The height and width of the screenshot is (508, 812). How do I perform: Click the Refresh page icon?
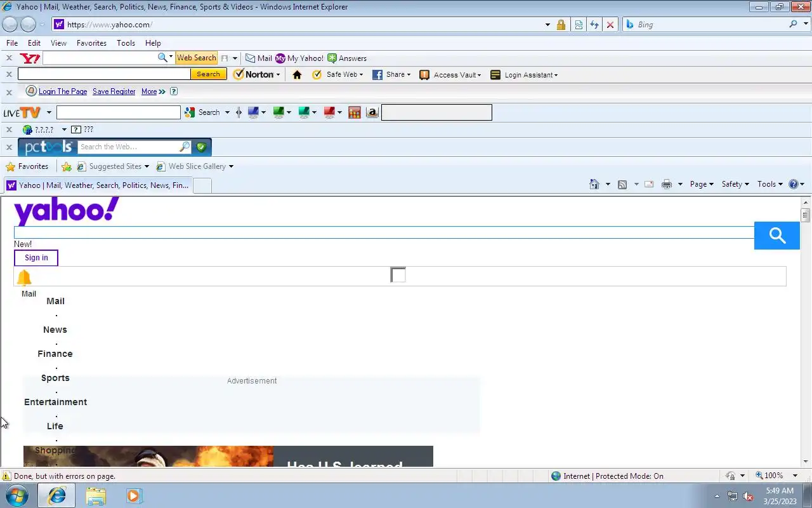pyautogui.click(x=594, y=25)
